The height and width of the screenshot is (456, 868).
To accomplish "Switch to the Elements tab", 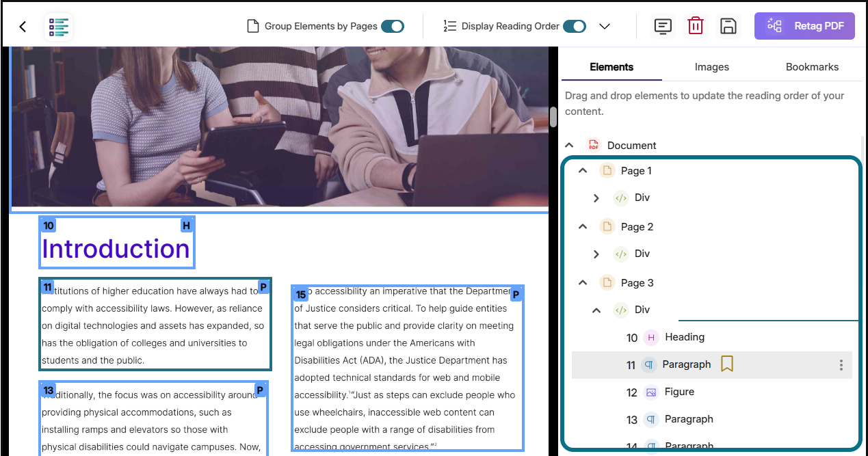I will (x=611, y=66).
